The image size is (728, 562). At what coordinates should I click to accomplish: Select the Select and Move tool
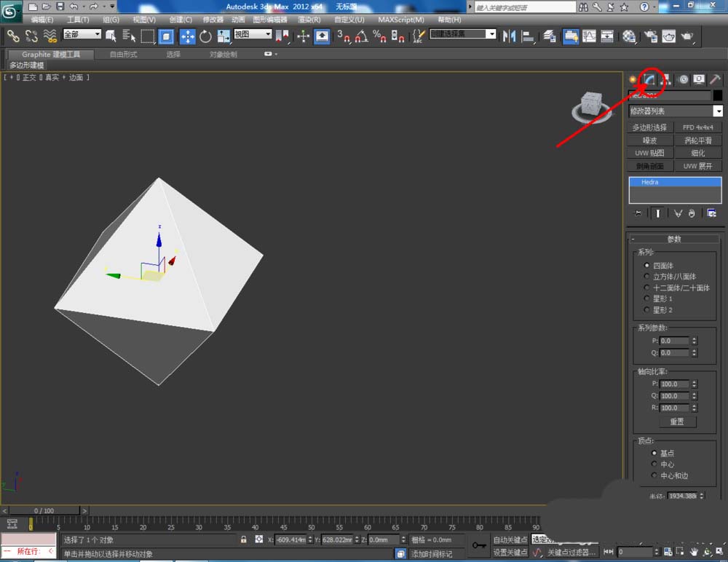187,36
